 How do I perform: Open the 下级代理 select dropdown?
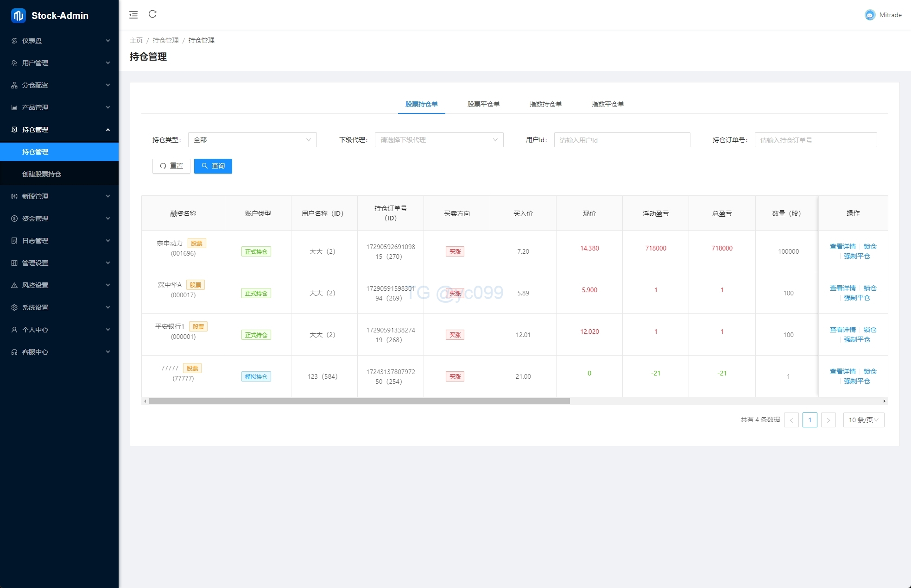439,140
